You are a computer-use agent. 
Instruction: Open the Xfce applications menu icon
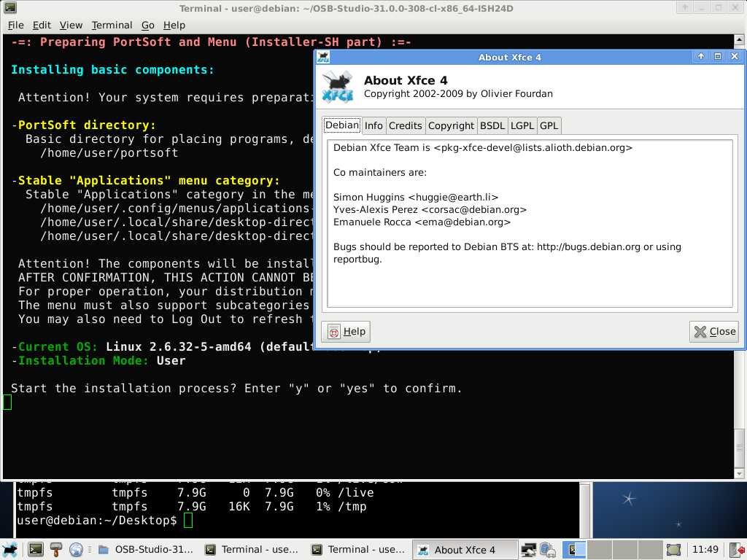[x=9, y=550]
